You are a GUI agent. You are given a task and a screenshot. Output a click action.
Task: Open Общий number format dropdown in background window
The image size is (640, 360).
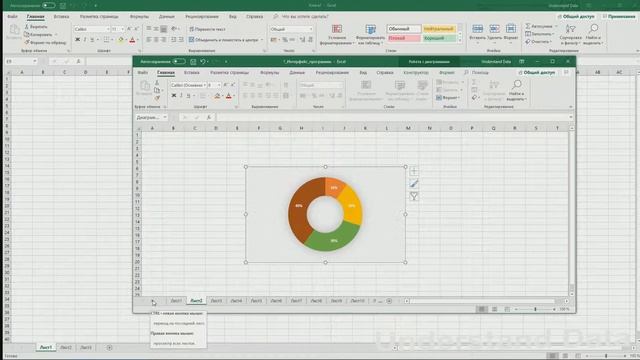311,29
